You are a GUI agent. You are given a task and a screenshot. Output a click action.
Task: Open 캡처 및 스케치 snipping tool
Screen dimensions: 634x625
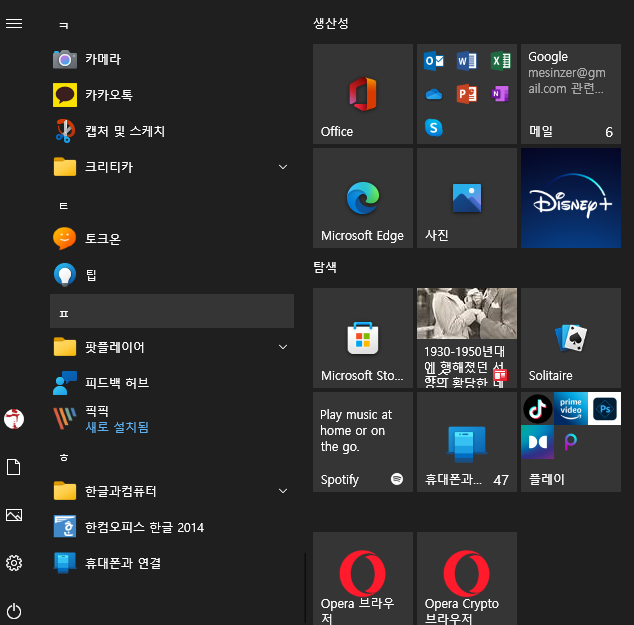coord(172,131)
